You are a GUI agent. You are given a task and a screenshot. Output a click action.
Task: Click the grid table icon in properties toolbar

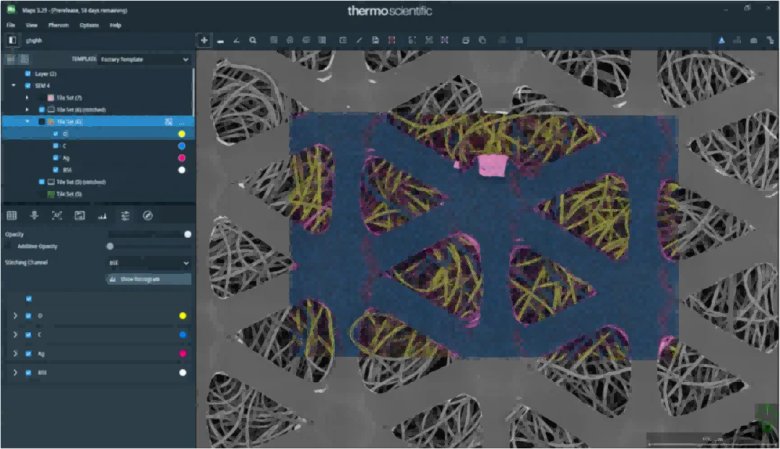click(12, 215)
